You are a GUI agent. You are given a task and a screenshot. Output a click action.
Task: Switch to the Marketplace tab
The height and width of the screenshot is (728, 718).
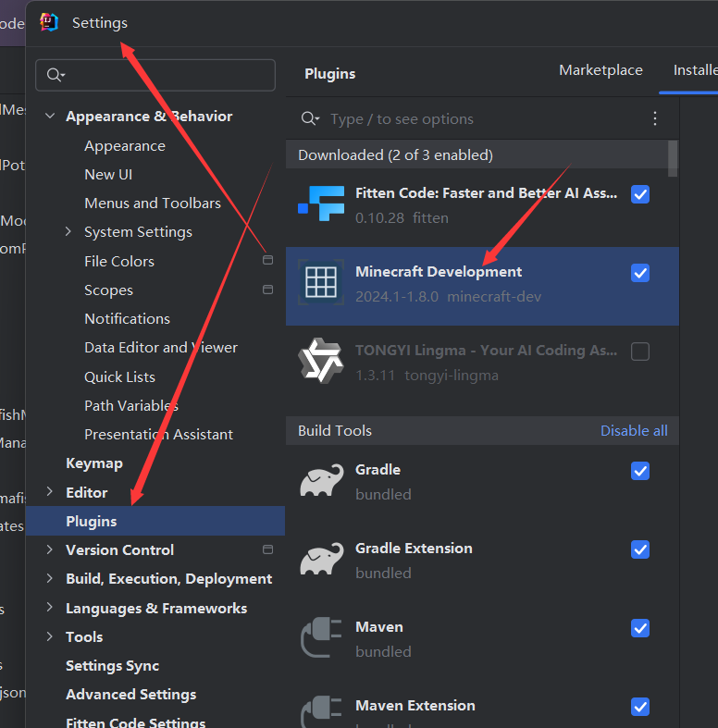click(x=600, y=70)
